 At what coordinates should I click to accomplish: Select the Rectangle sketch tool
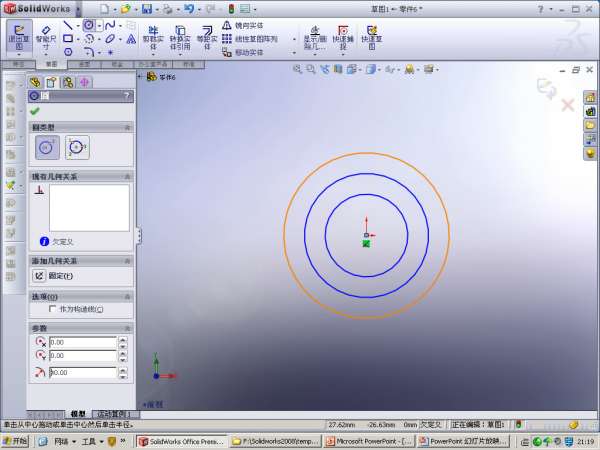point(68,39)
